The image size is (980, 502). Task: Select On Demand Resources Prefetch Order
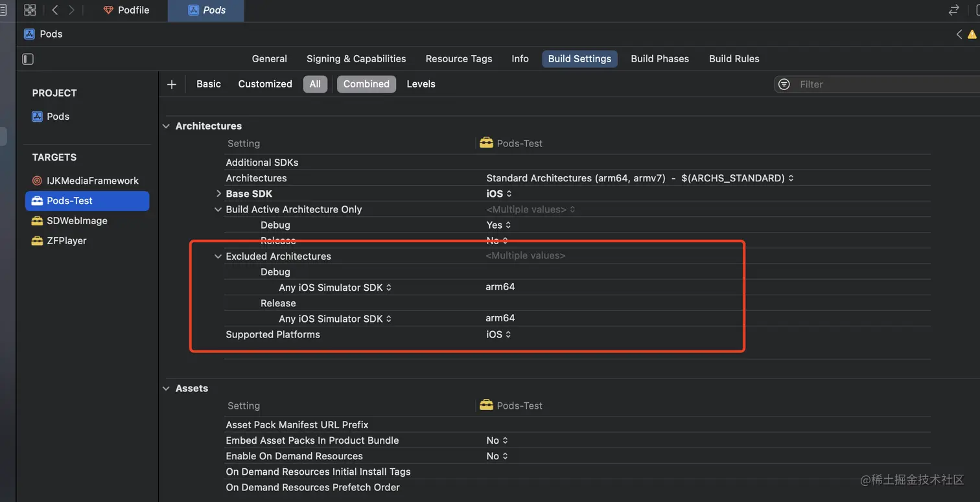point(313,487)
